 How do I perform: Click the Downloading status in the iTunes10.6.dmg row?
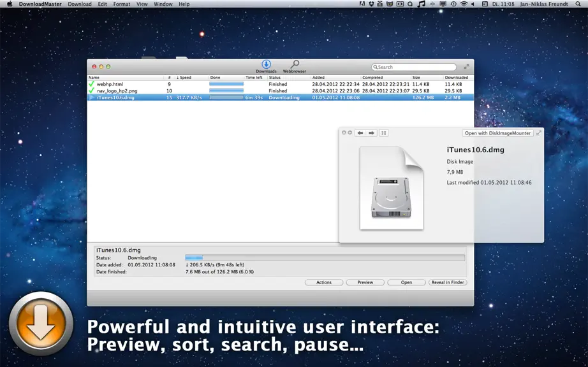(284, 97)
